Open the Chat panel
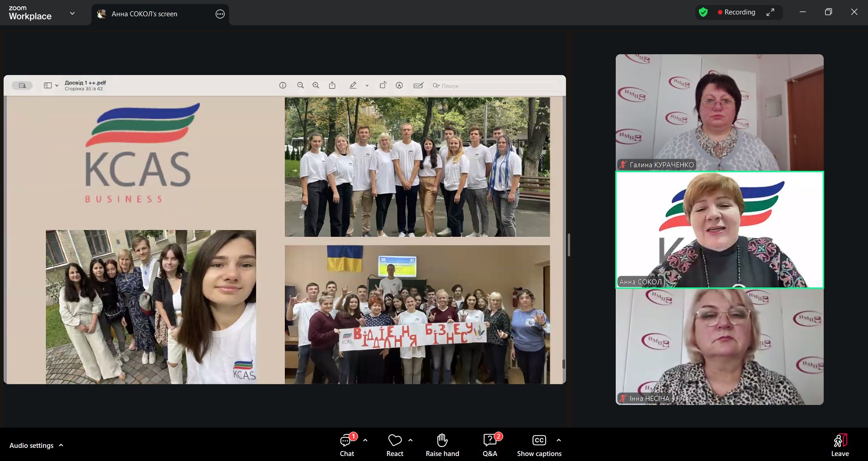This screenshot has width=868, height=461. (x=347, y=445)
